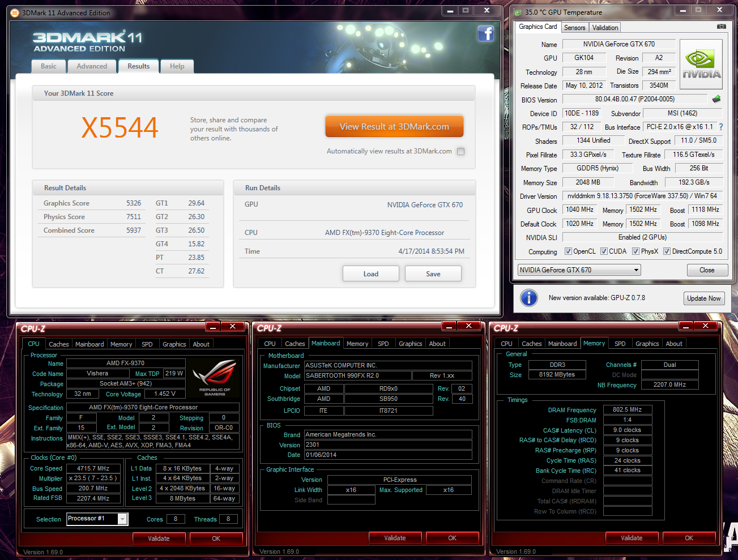Screen dimensions: 738x560
Task: Open the Processor #1 selection dropdown
Action: click(97, 519)
